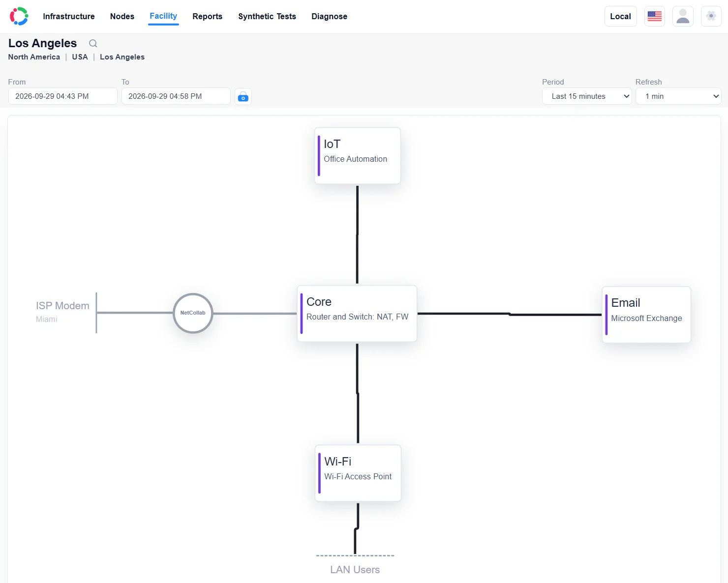Click the blue lock time range icon
The height and width of the screenshot is (583, 728).
[x=243, y=96]
